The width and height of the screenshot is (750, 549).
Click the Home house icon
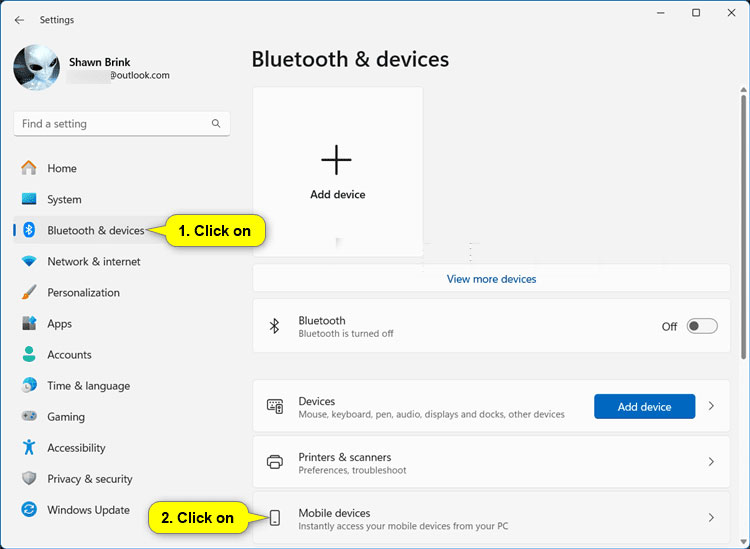(x=29, y=168)
